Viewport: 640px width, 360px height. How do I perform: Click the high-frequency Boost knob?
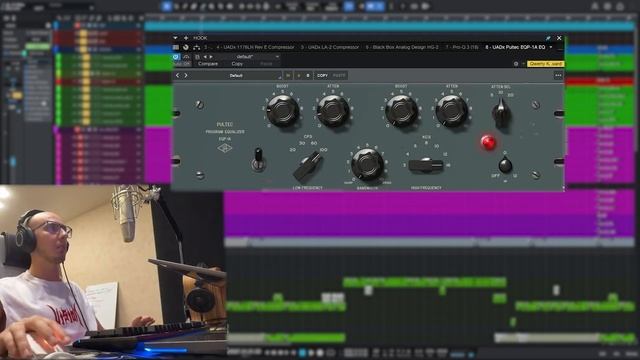(401, 111)
